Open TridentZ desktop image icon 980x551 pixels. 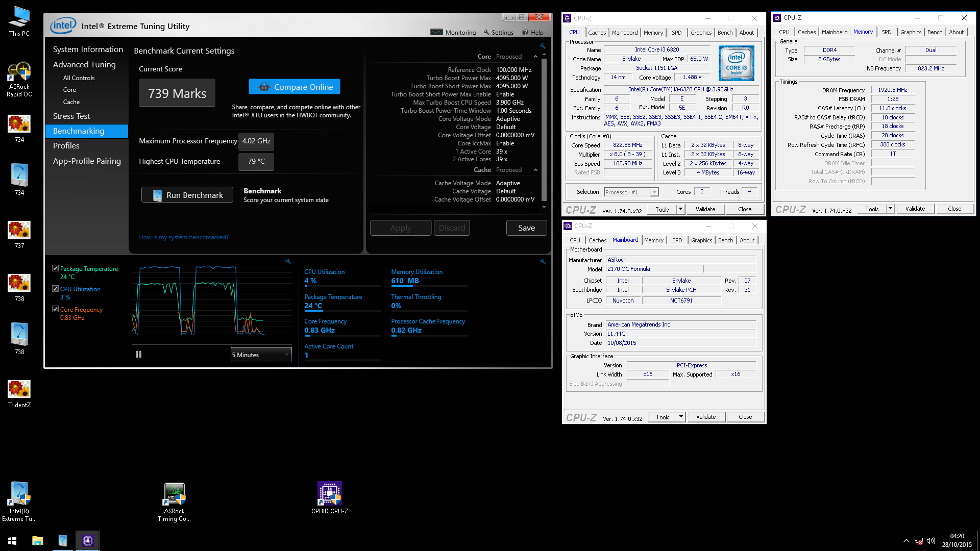pyautogui.click(x=19, y=394)
